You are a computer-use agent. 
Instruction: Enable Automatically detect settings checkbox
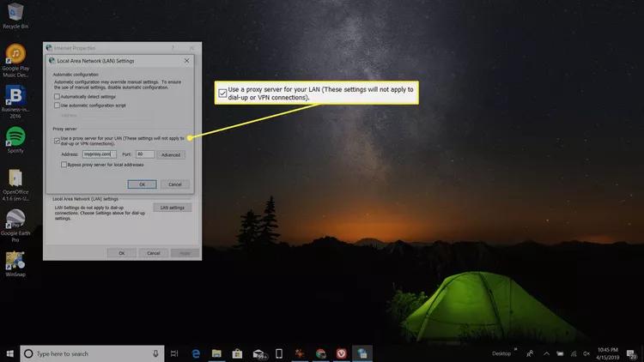point(57,96)
